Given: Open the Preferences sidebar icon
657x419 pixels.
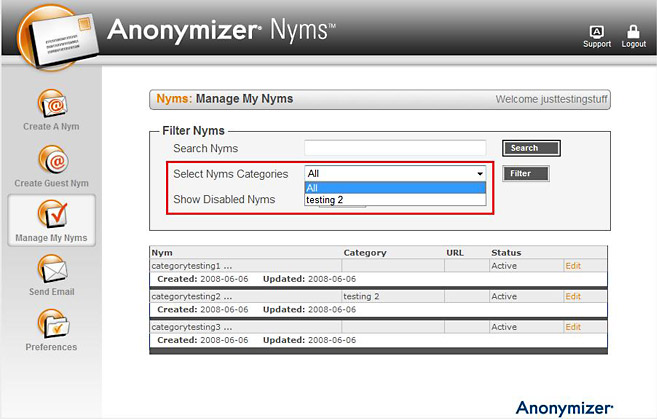Looking at the screenshot, I should tap(51, 323).
